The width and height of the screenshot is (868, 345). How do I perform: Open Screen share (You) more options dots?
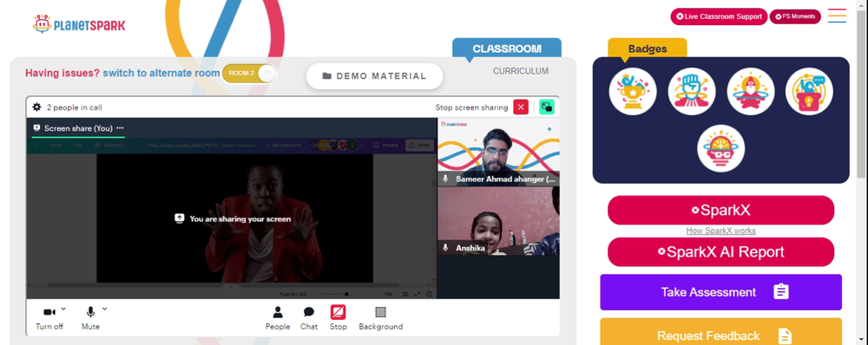(x=120, y=127)
